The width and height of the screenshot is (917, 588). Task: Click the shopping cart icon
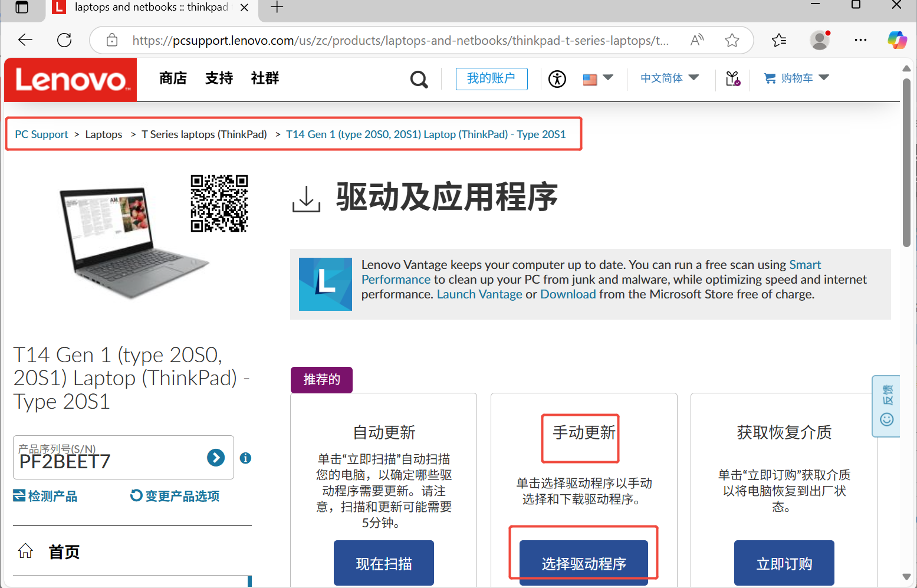[770, 78]
